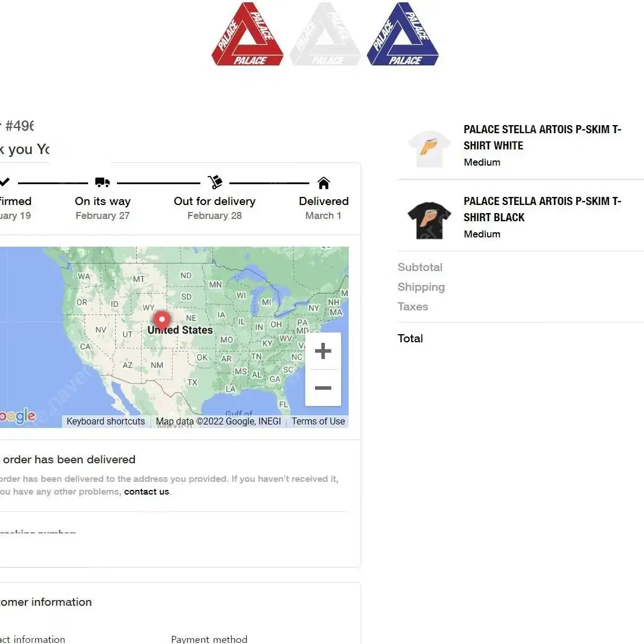Select 'PALACE STELLA ARTOIS P-SKIM T-SHIRT WHITE' title
The image size is (644, 644).
[x=542, y=138]
